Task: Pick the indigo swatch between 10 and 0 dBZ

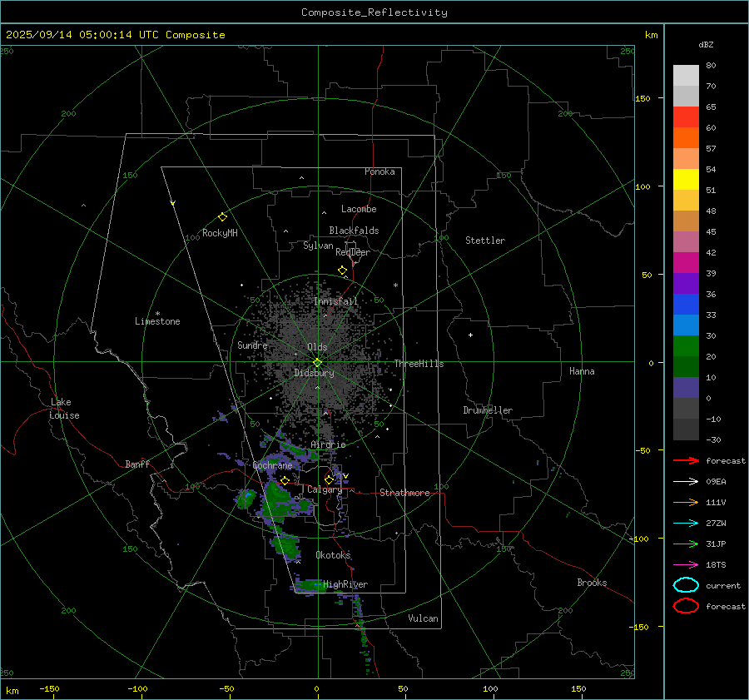Action: 686,388
